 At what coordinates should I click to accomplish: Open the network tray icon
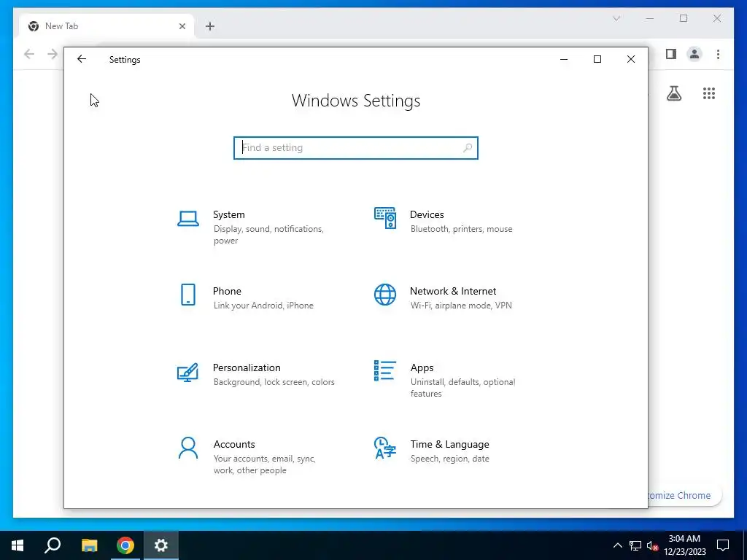[x=635, y=545]
